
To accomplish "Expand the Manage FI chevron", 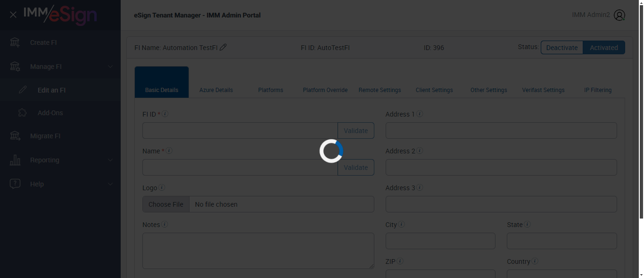I will [110, 67].
